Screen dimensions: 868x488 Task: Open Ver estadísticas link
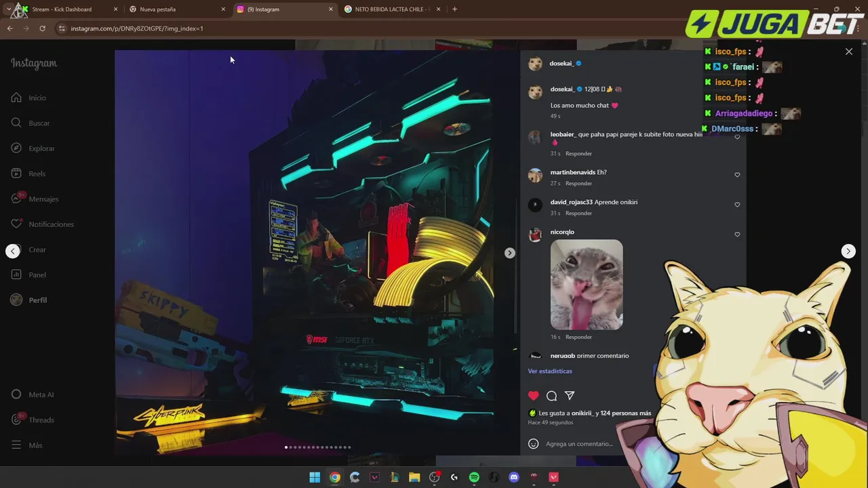(x=550, y=371)
